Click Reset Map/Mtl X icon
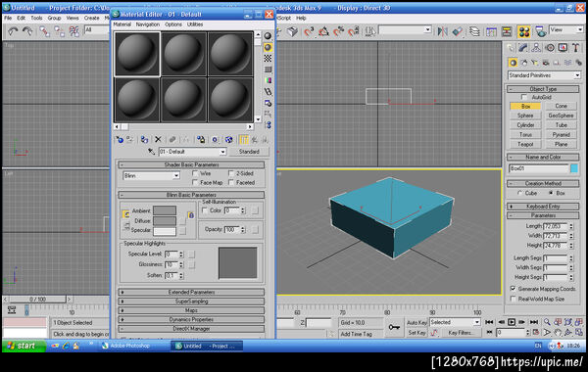Image resolution: width=588 pixels, height=372 pixels. point(158,140)
